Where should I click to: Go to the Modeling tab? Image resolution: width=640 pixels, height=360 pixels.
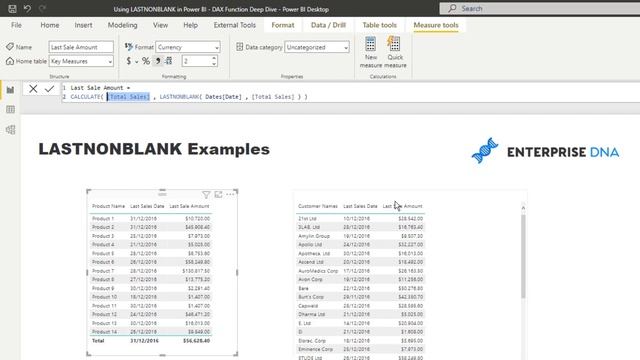(122, 25)
